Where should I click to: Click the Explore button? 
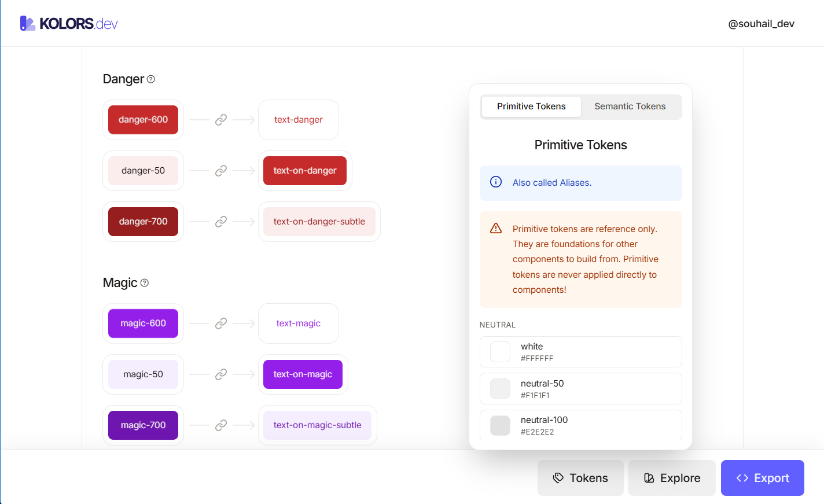pos(672,477)
